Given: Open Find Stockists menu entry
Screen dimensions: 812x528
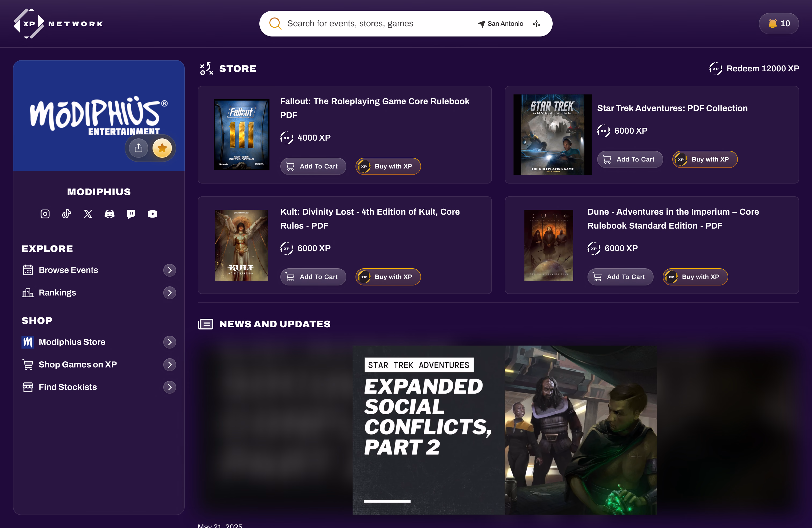Looking at the screenshot, I should click(x=99, y=387).
